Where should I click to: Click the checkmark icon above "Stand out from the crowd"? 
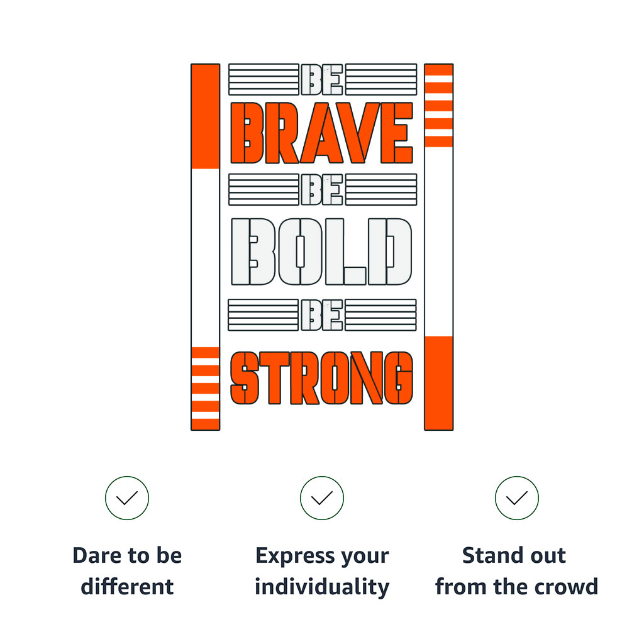pos(517,498)
